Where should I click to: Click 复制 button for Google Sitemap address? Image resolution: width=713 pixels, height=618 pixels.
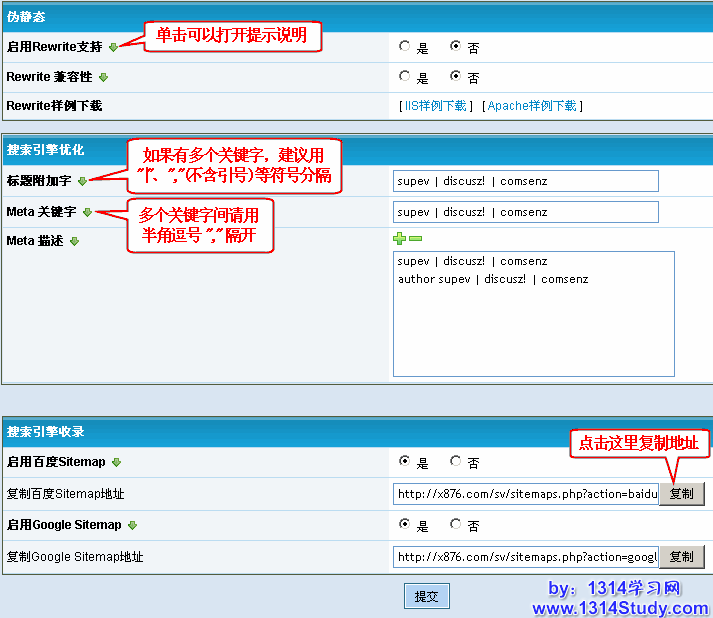click(x=681, y=557)
